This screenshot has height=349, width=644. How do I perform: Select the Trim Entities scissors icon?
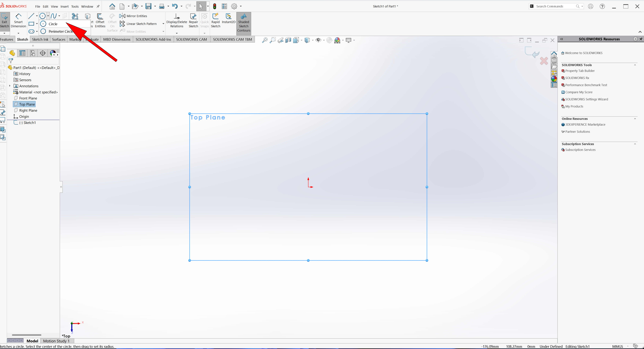coord(75,16)
